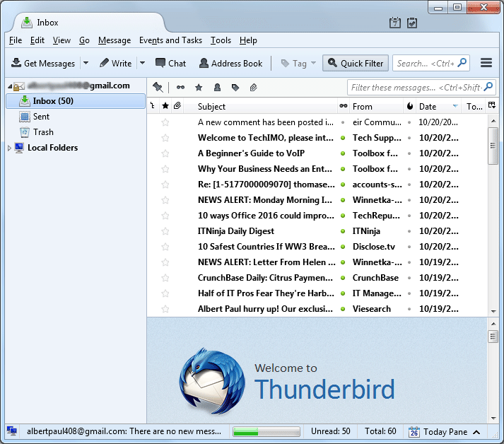Open the Tasks tab icon

(411, 23)
